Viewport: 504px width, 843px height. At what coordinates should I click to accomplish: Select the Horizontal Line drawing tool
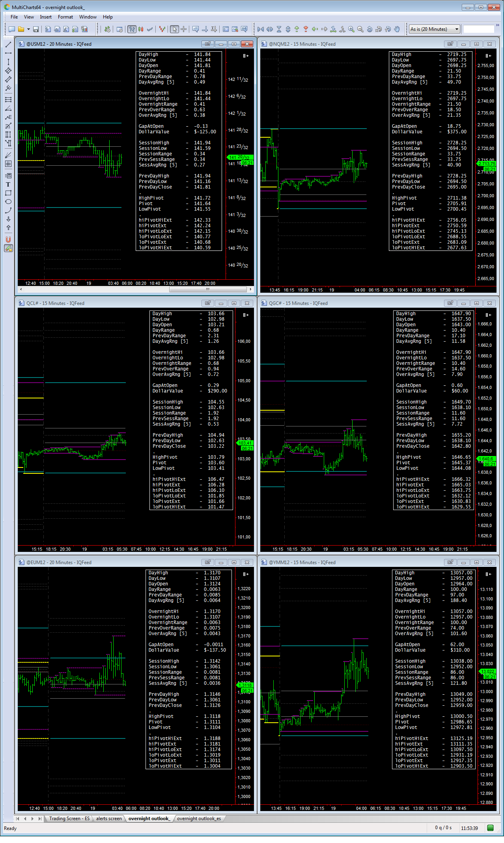(x=8, y=53)
